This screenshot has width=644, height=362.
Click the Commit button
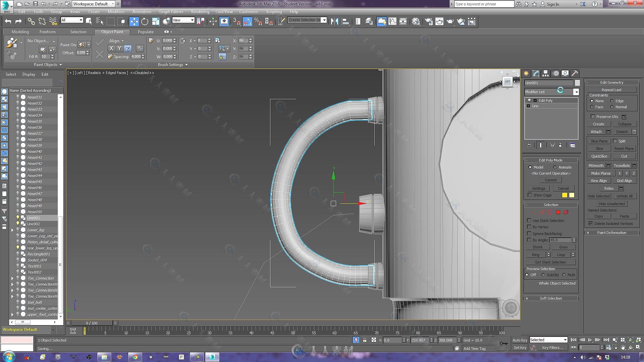pyautogui.click(x=550, y=180)
